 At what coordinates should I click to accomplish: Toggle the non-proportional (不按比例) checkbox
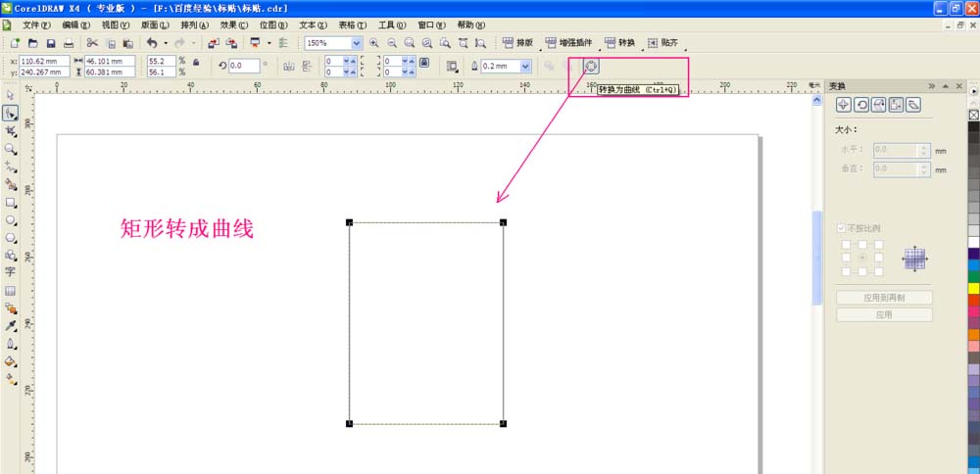pos(841,228)
